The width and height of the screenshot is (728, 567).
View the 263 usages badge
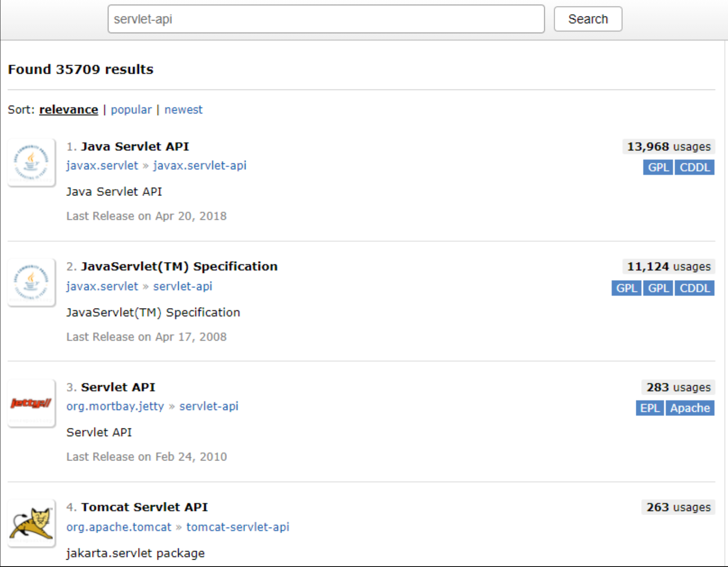click(678, 507)
